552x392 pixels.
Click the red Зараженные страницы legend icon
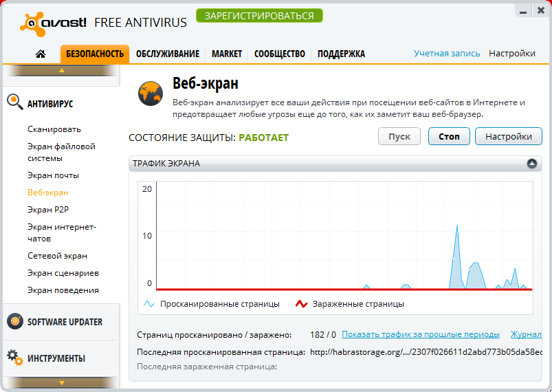coord(301,304)
